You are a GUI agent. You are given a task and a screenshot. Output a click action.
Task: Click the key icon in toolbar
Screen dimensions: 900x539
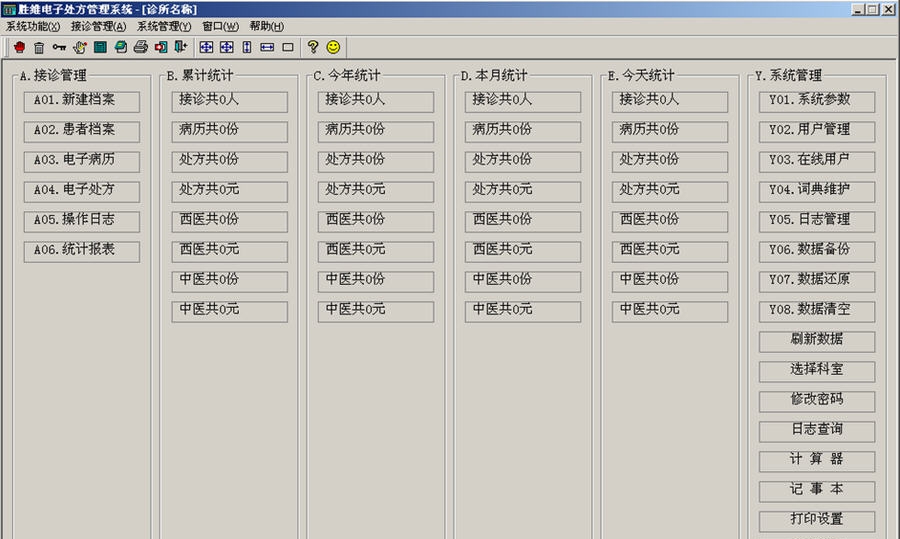pyautogui.click(x=59, y=47)
